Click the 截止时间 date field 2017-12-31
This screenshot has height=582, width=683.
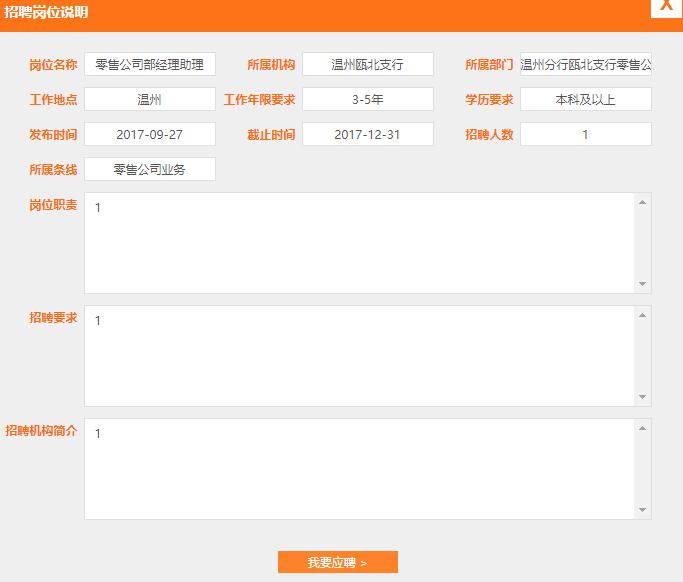[367, 135]
